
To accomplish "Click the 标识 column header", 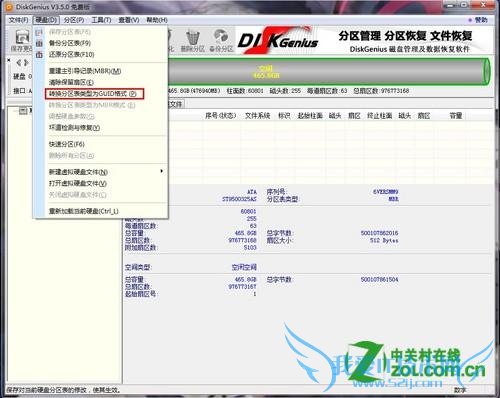I will (x=284, y=116).
